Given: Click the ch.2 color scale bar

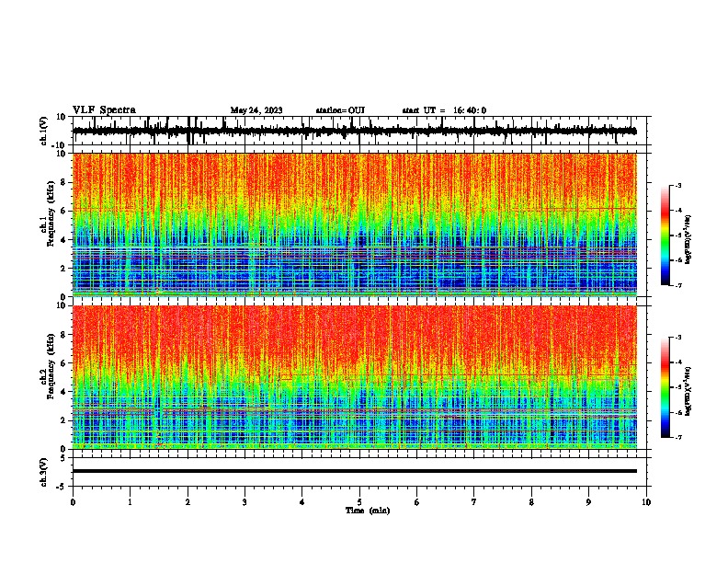Looking at the screenshot, I should pyautogui.click(x=665, y=387).
